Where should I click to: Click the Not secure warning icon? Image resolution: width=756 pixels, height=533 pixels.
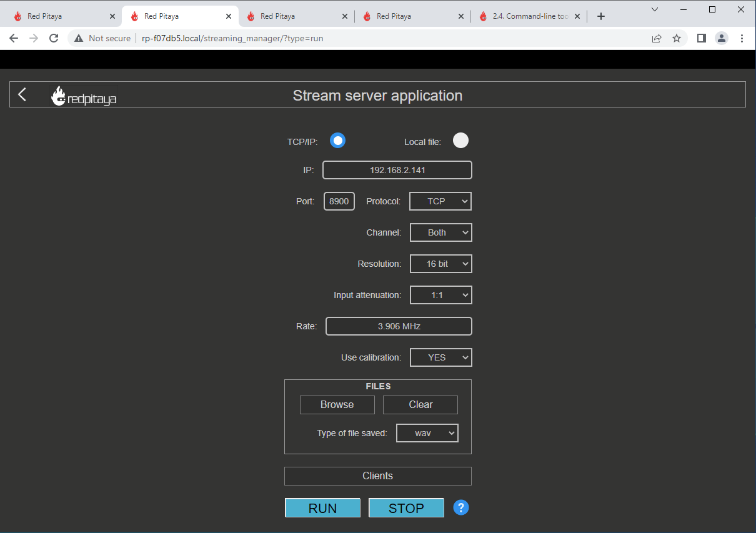click(79, 38)
